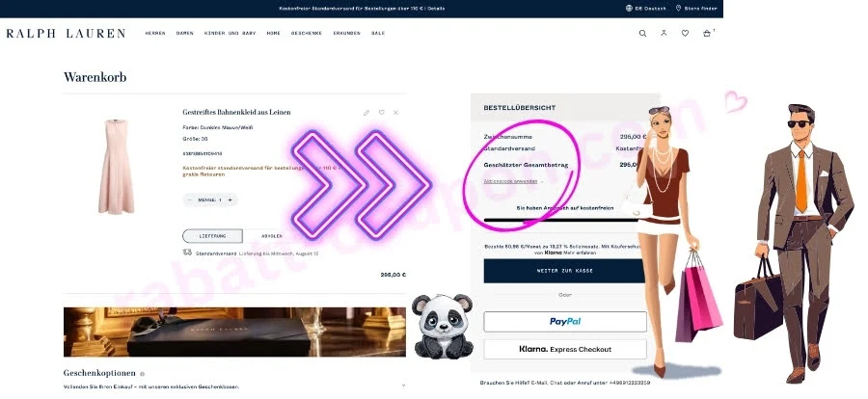Expand the Geschenkoptionen section chevron

click(x=403, y=386)
